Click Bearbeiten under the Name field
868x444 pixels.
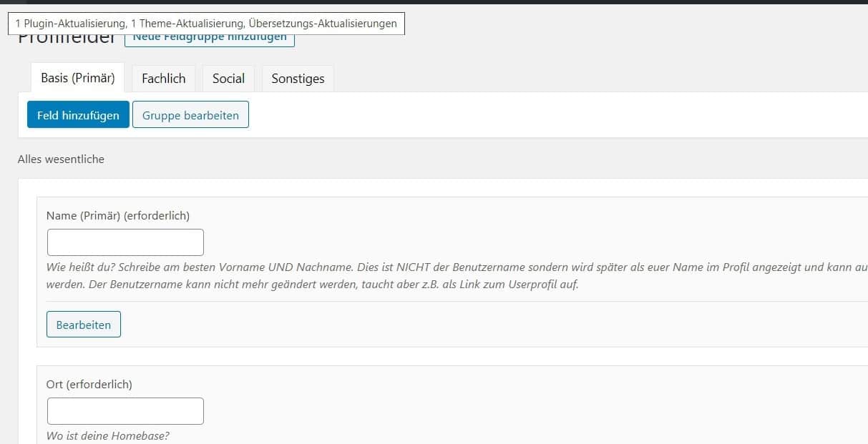(x=84, y=325)
